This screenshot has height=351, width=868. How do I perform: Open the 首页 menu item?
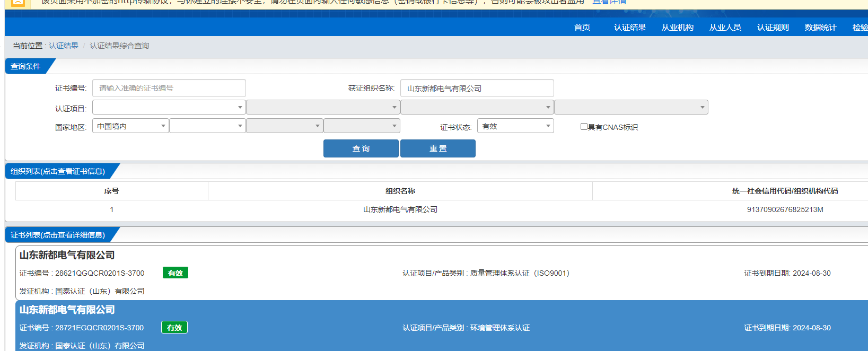click(582, 28)
